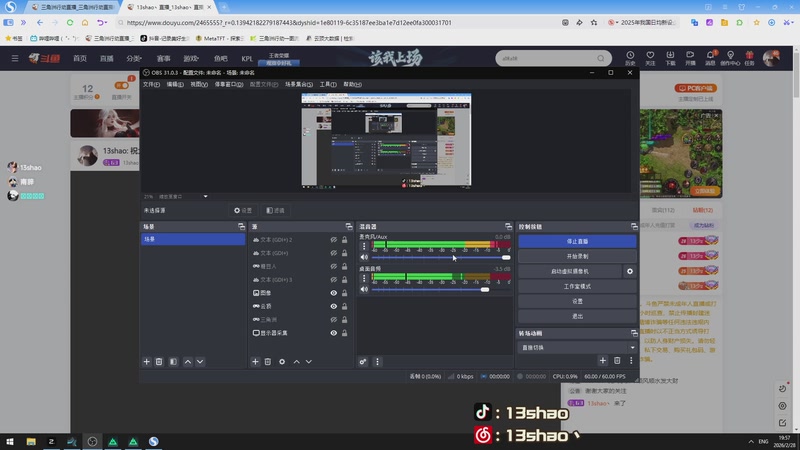Add a new scene with plus icon

[146, 362]
